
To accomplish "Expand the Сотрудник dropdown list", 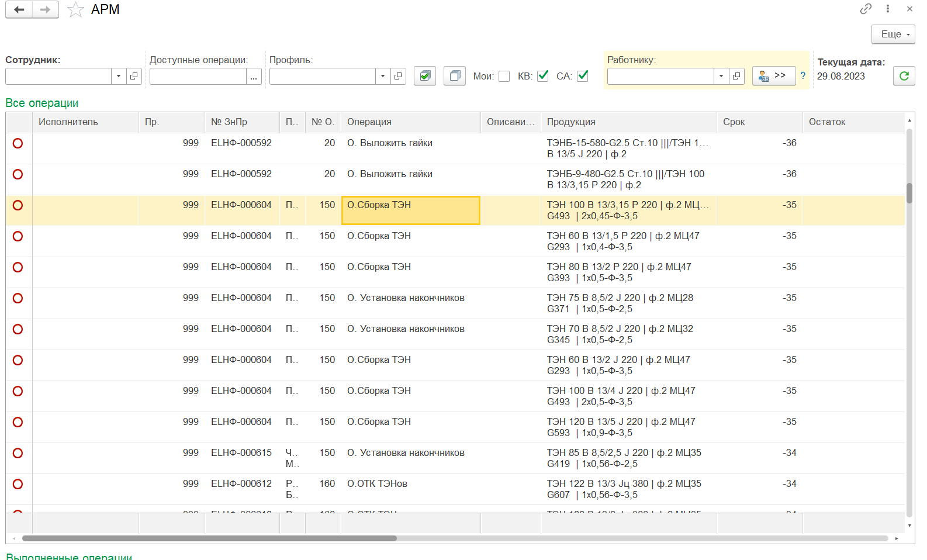I will click(119, 77).
